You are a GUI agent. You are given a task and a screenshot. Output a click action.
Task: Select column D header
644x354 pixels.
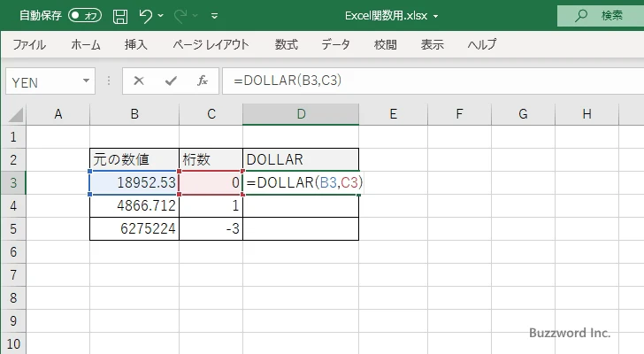click(x=301, y=114)
